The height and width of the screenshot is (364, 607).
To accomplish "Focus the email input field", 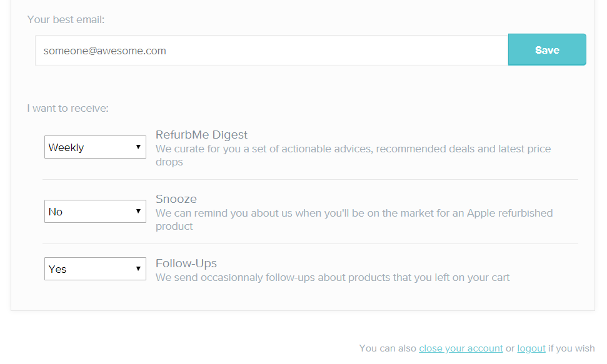I will click(x=271, y=51).
